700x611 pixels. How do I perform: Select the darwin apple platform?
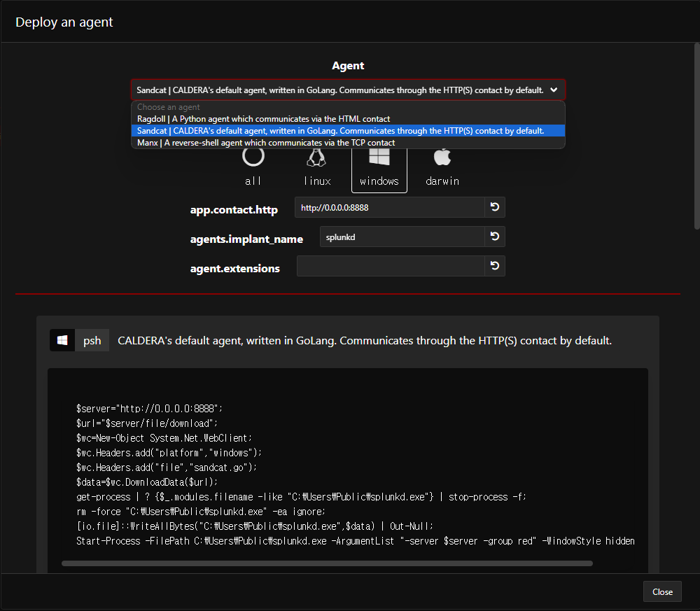pos(442,167)
